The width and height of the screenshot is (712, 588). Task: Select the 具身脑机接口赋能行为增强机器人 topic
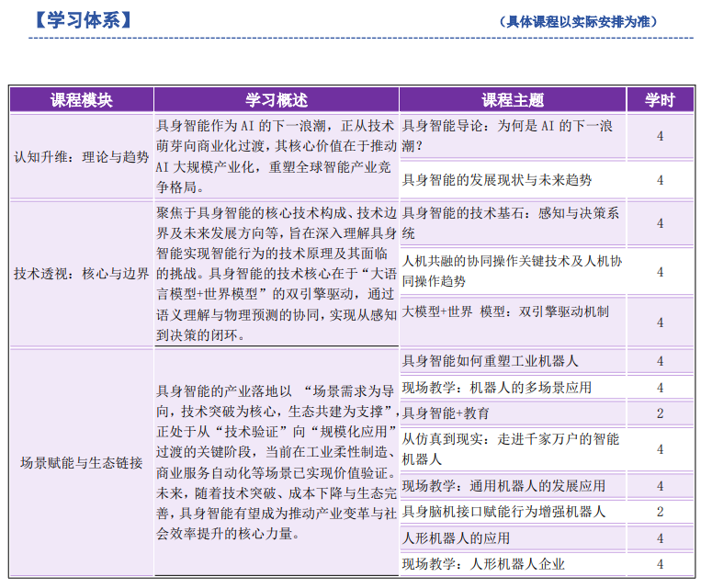pyautogui.click(x=503, y=511)
